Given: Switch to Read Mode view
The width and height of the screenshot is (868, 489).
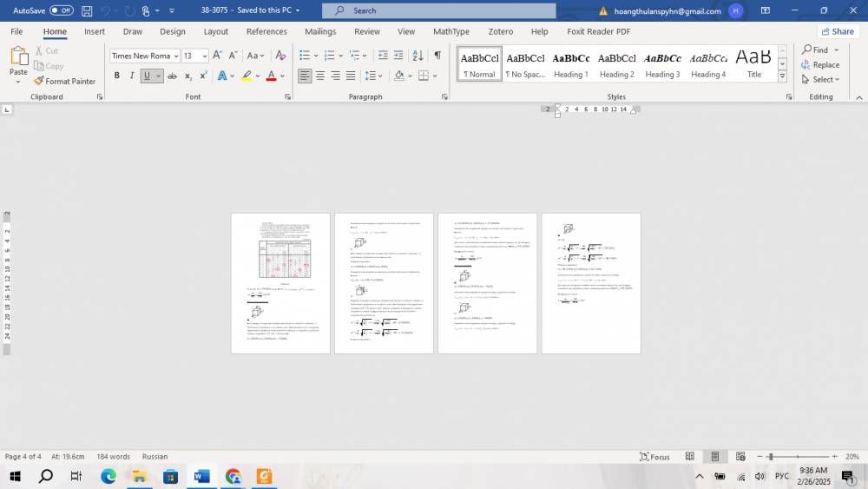Looking at the screenshot, I should pyautogui.click(x=690, y=457).
